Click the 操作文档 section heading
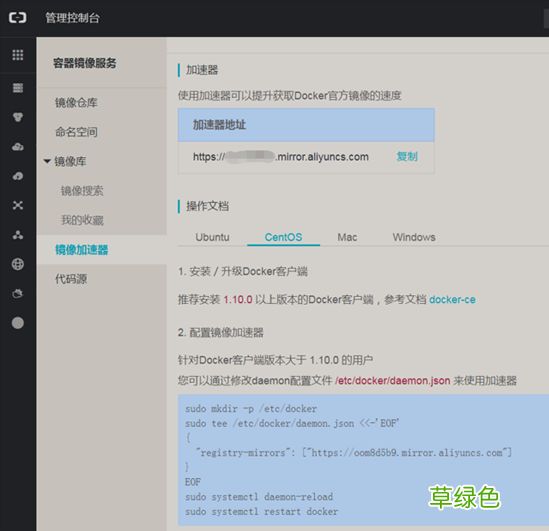Image resolution: width=549 pixels, height=531 pixels. [x=208, y=206]
